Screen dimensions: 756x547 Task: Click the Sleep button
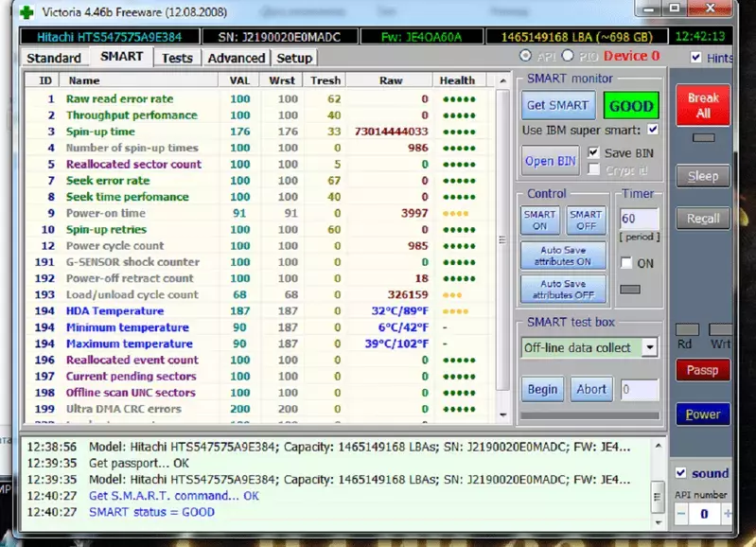click(703, 177)
